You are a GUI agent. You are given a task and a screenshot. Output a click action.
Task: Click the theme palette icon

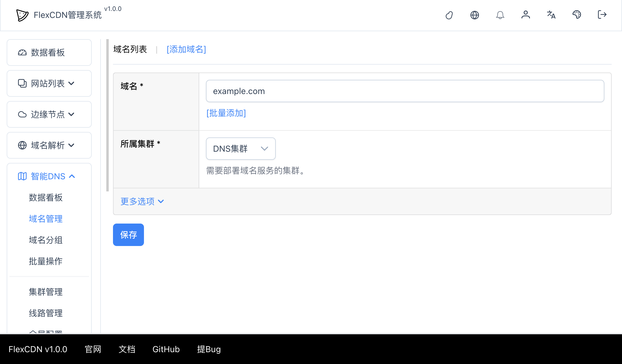[577, 14]
